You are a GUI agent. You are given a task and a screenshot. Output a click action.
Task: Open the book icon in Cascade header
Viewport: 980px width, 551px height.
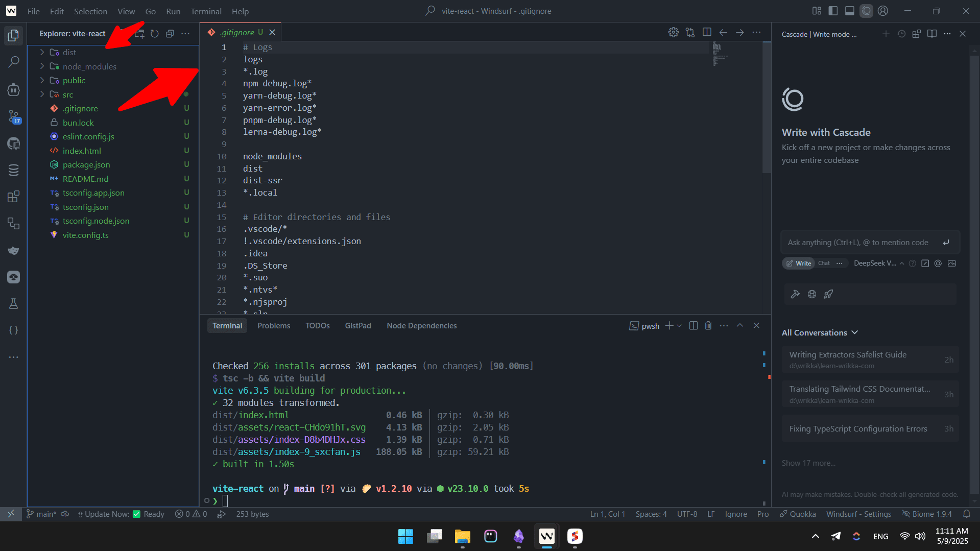tap(932, 34)
